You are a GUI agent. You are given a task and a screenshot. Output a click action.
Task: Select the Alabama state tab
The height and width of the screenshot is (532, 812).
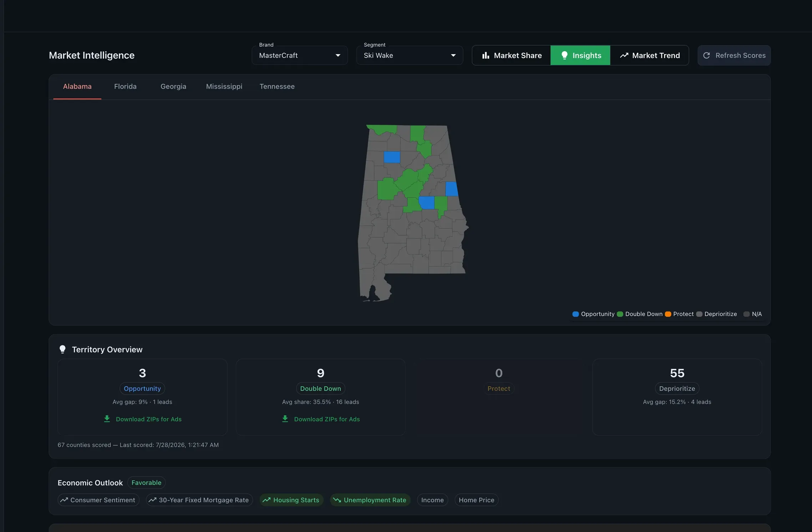coord(77,87)
